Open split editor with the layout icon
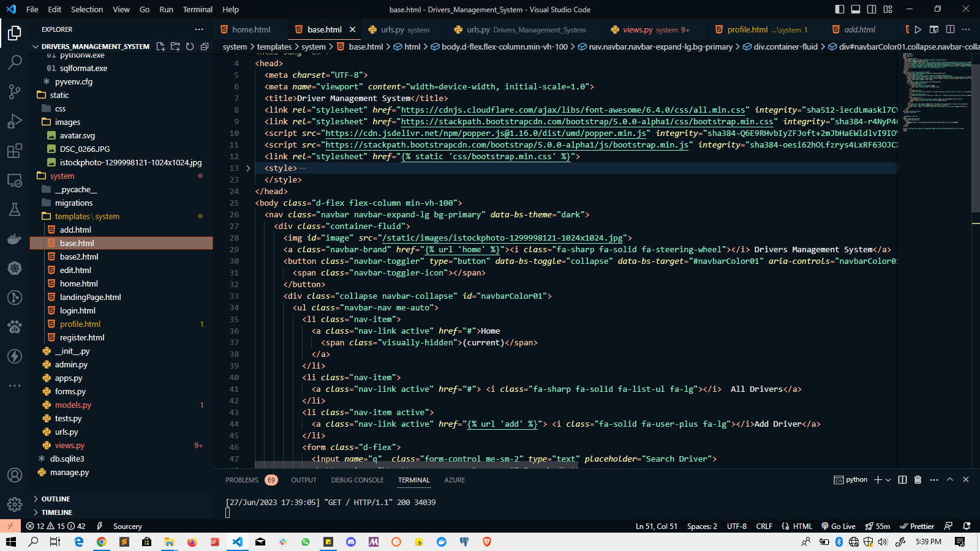 (x=950, y=29)
